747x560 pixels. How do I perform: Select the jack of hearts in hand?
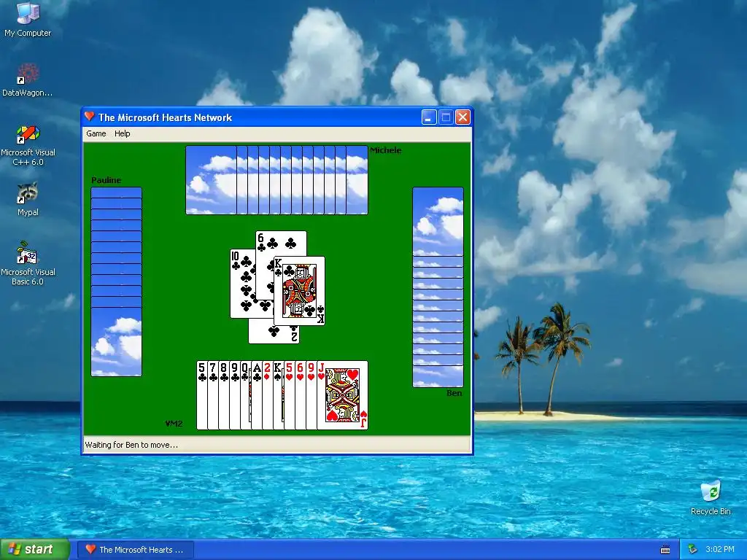click(x=343, y=395)
